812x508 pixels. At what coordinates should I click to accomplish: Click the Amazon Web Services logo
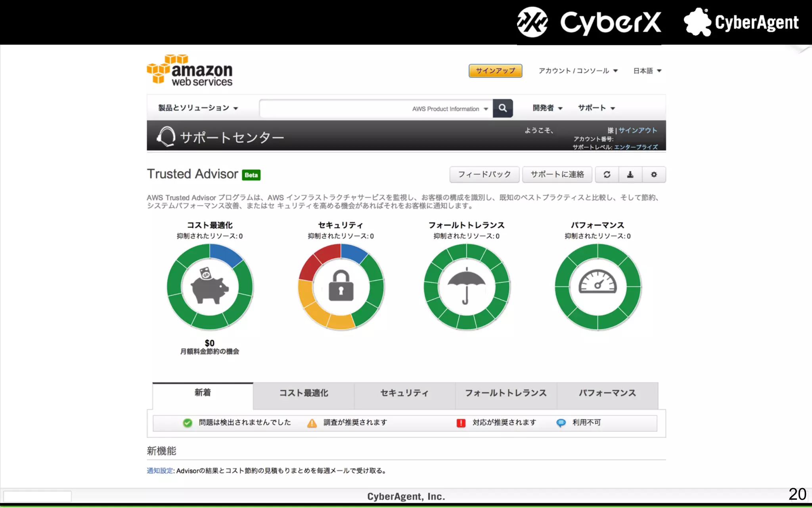point(190,71)
